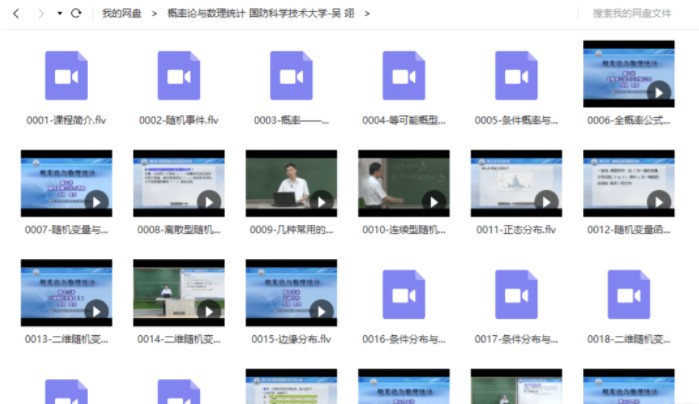699x404 pixels.
Task: Select video file icon for 0017-条件分布与
Action: coord(516,294)
